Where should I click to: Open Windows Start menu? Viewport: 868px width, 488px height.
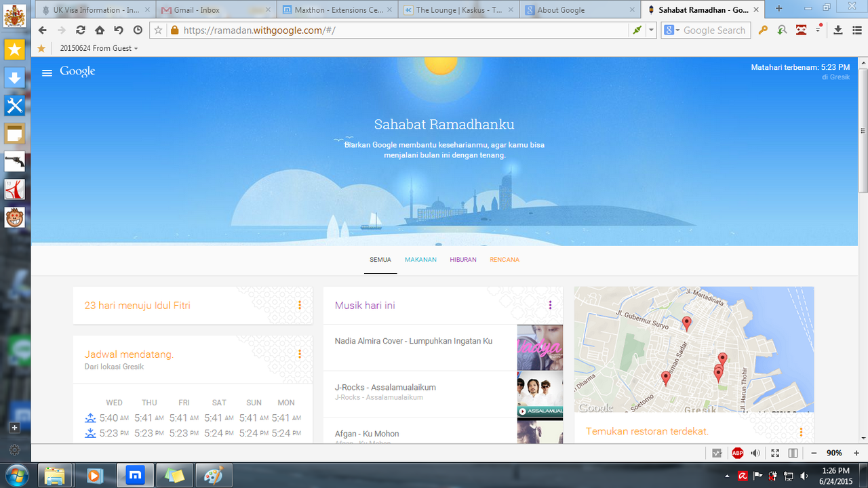click(15, 474)
